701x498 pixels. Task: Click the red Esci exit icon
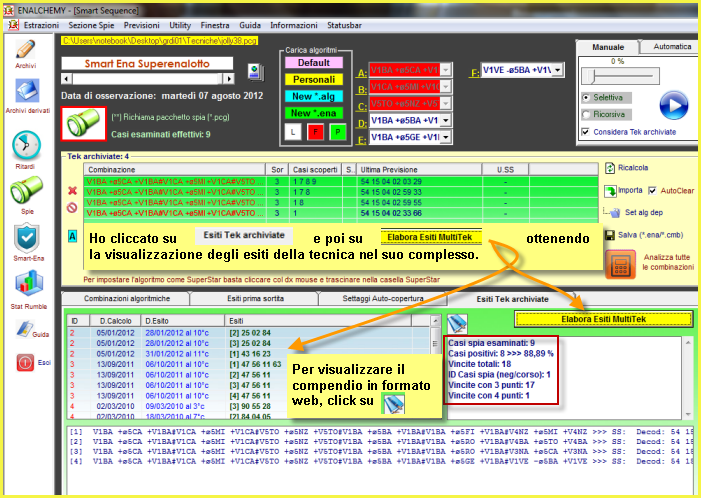tap(25, 363)
